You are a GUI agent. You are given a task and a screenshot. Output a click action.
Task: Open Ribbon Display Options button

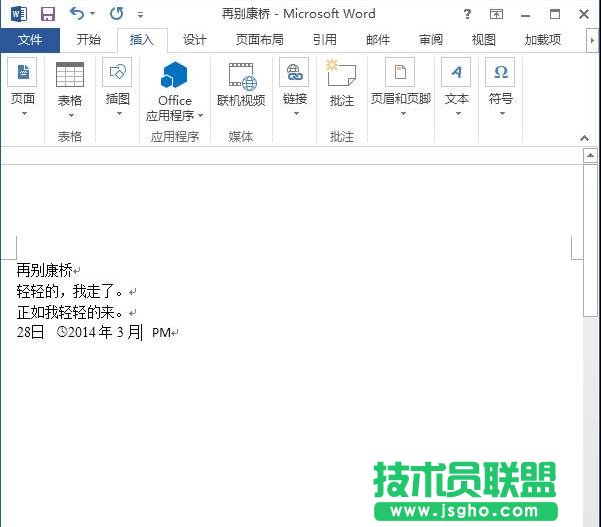tap(496, 15)
